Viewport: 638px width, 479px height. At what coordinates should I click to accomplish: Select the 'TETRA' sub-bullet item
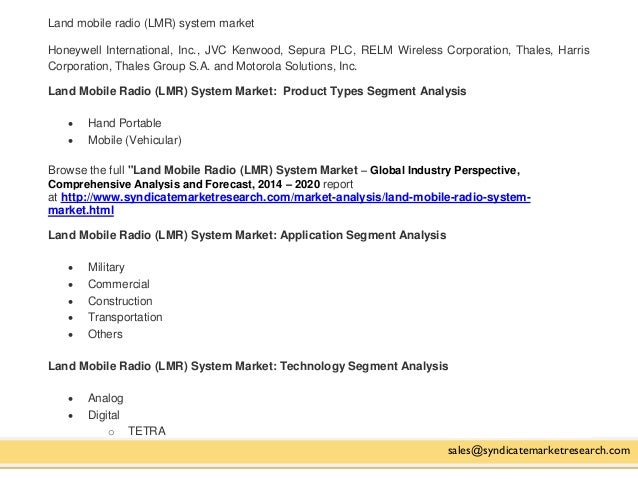(x=146, y=431)
